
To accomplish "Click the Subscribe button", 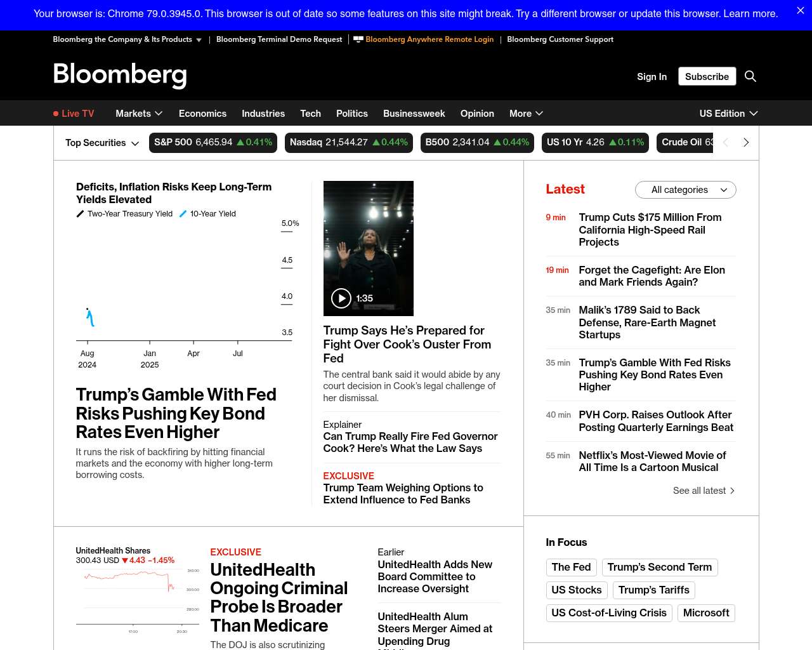I will [707, 76].
